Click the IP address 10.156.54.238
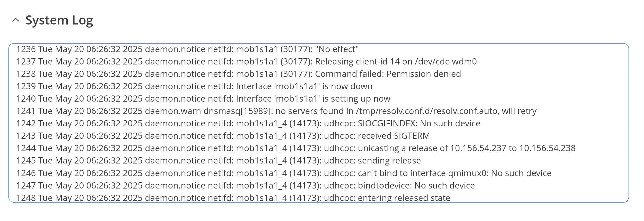Image resolution: width=644 pixels, height=221 pixels. (x=547, y=148)
